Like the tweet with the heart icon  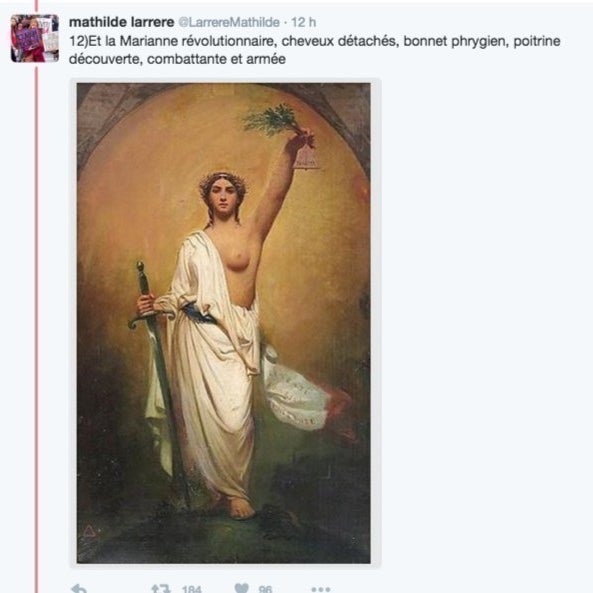click(x=242, y=588)
